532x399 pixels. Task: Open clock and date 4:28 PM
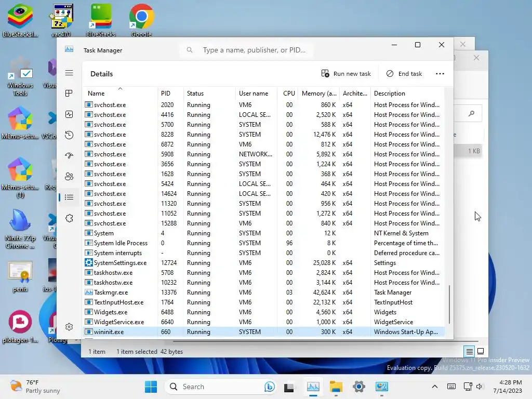(x=508, y=387)
